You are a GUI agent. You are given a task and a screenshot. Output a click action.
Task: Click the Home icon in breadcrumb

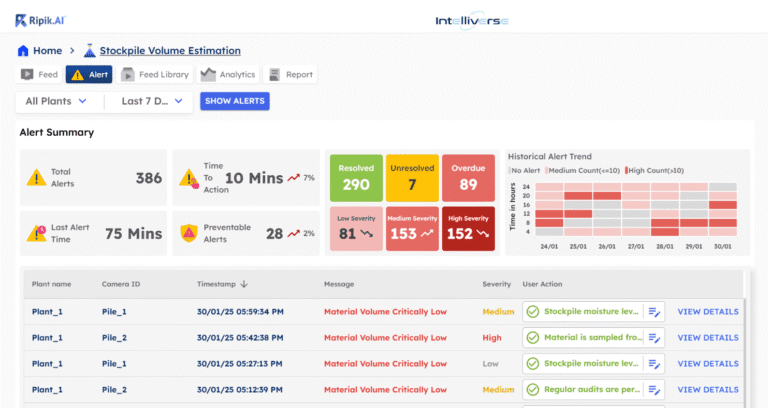[23, 51]
